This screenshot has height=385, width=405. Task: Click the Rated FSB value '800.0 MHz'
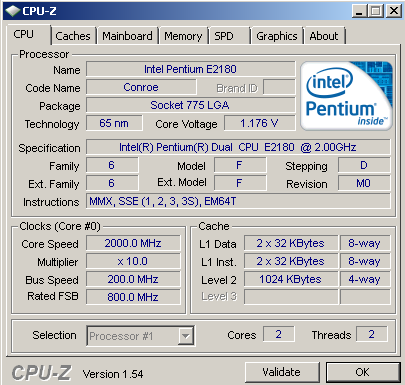pos(133,297)
